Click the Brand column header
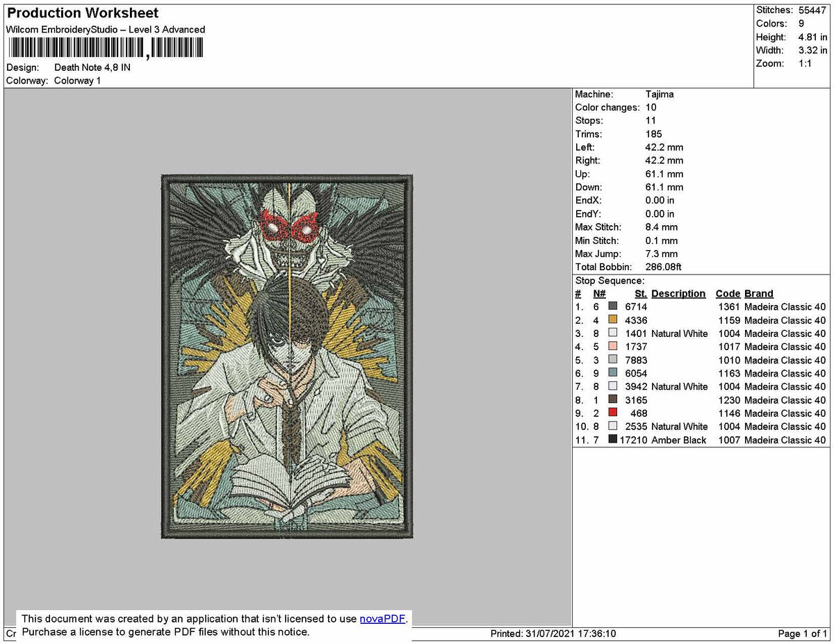The height and width of the screenshot is (644, 834). coord(758,293)
